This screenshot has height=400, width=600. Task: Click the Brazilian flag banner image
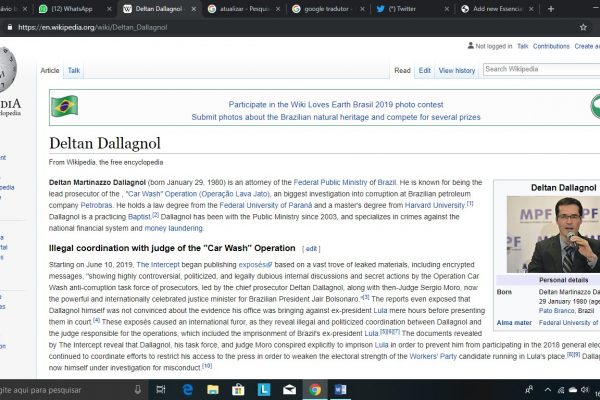coord(65,106)
